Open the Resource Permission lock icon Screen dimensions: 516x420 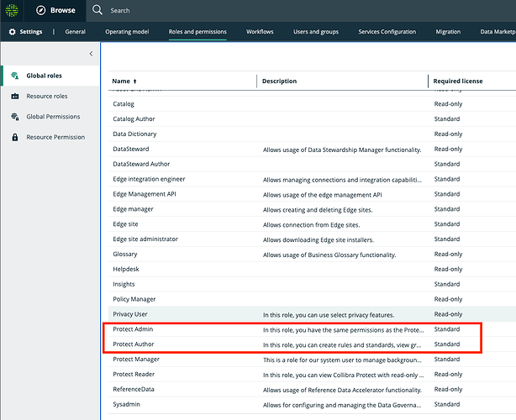(x=15, y=137)
